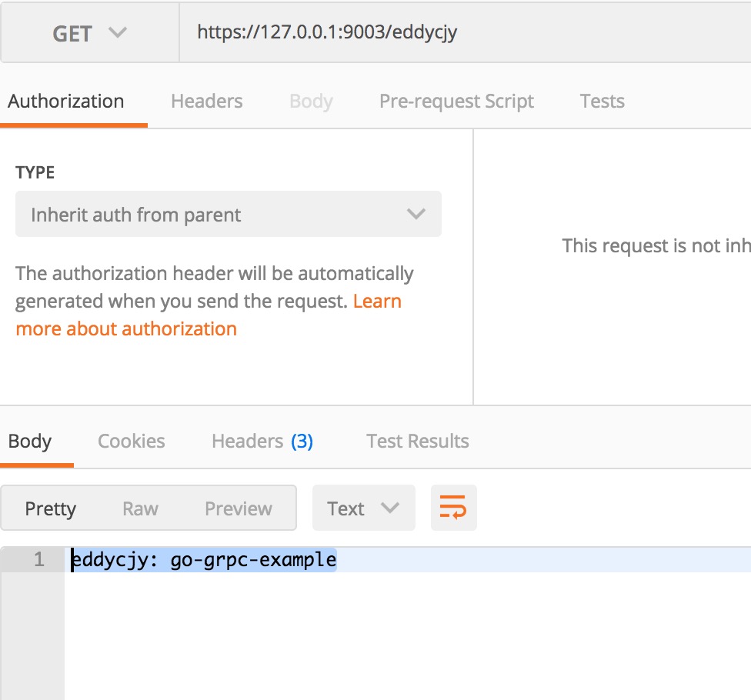The width and height of the screenshot is (751, 700).
Task: Click line number 1 in response gutter
Action: (38, 560)
